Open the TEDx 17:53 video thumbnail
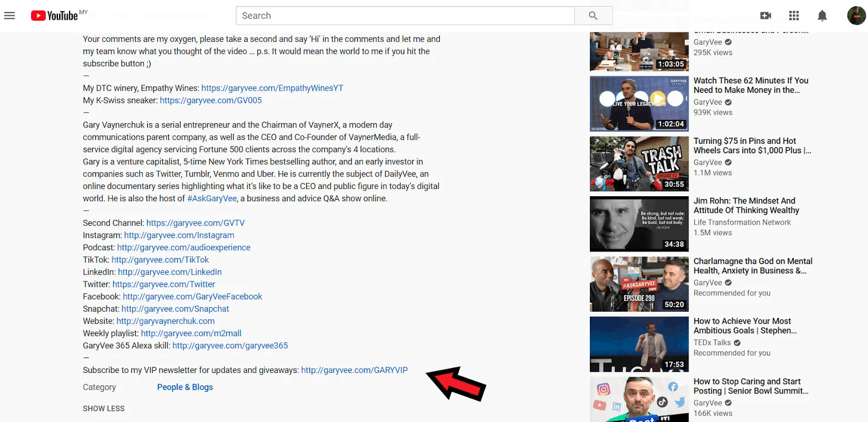 [x=639, y=345]
